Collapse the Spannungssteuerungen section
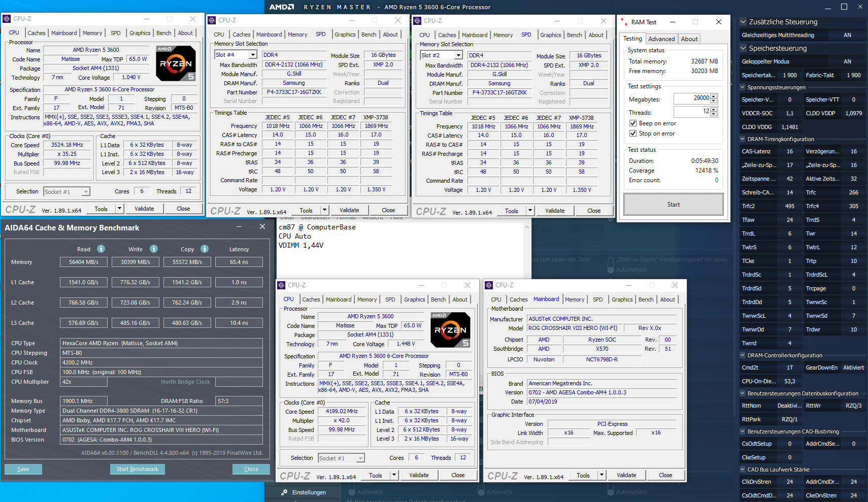The width and height of the screenshot is (868, 502). (x=743, y=87)
